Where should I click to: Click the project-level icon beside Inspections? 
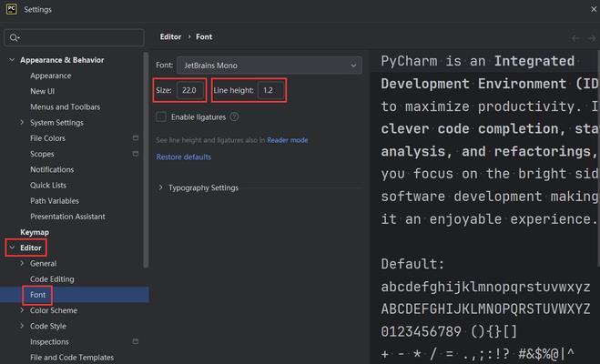[136, 341]
